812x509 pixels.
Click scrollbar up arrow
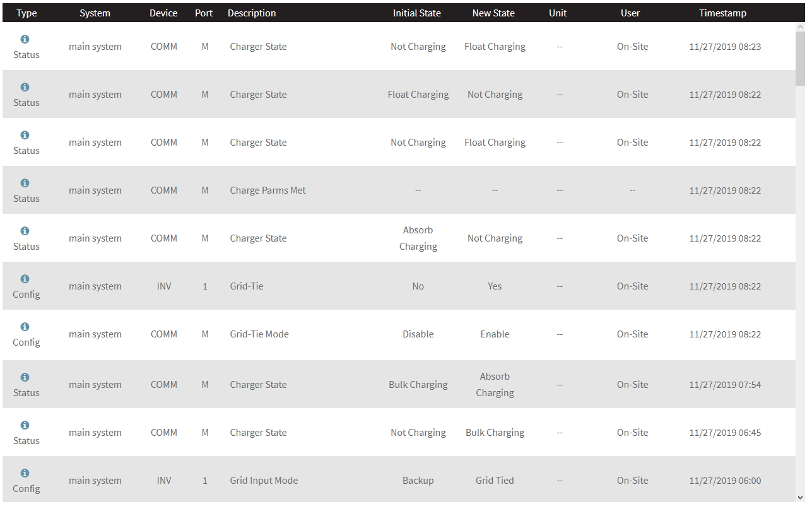click(801, 28)
